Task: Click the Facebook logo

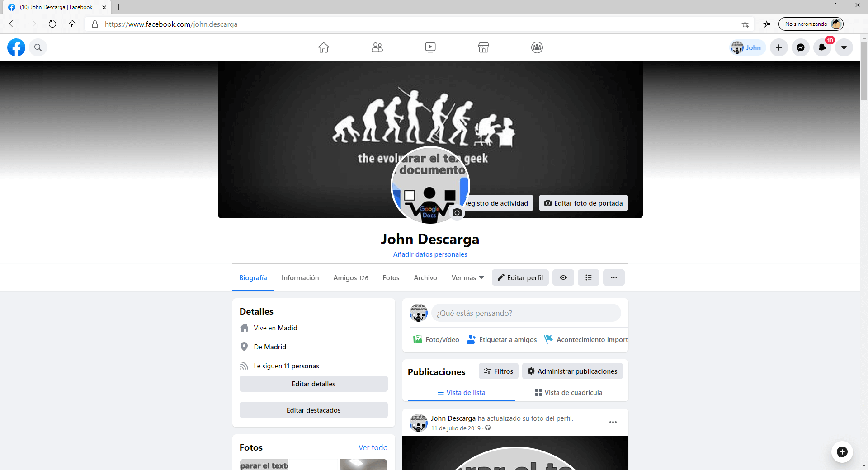Action: (16, 47)
